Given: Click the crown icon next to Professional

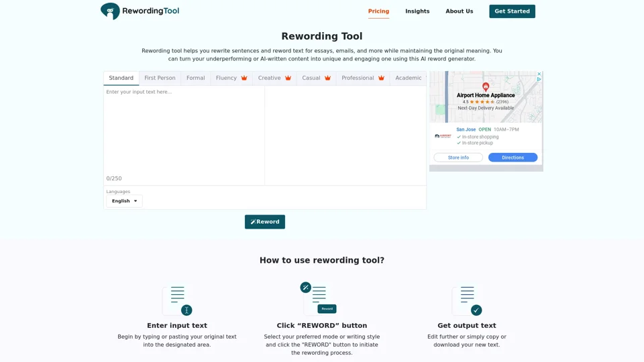Looking at the screenshot, I should click(381, 78).
